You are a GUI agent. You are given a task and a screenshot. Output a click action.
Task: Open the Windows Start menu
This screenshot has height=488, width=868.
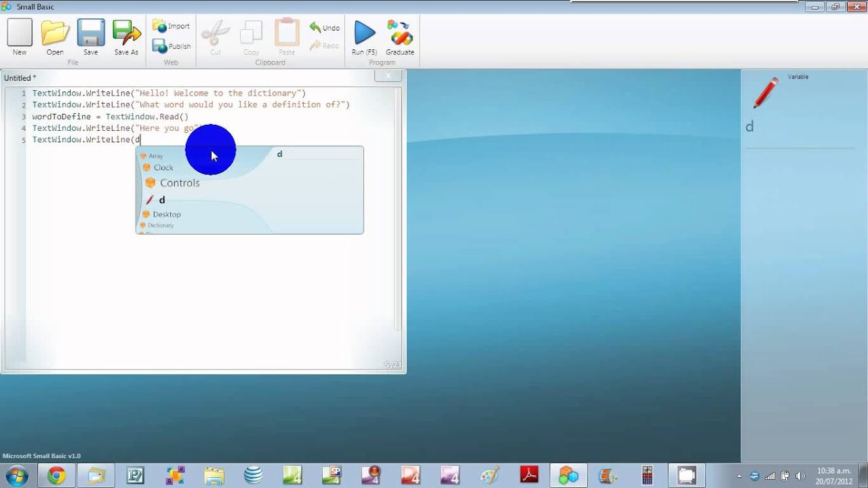tap(16, 475)
